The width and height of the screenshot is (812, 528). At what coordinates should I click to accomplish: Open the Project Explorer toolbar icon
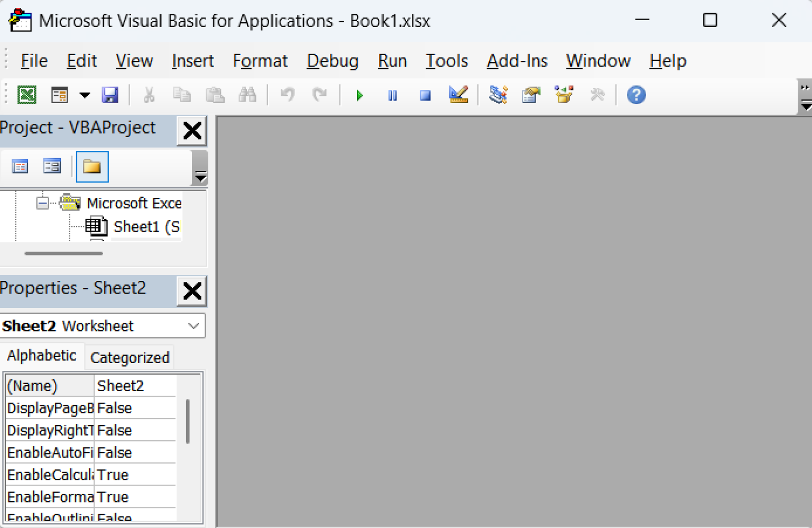pos(498,95)
